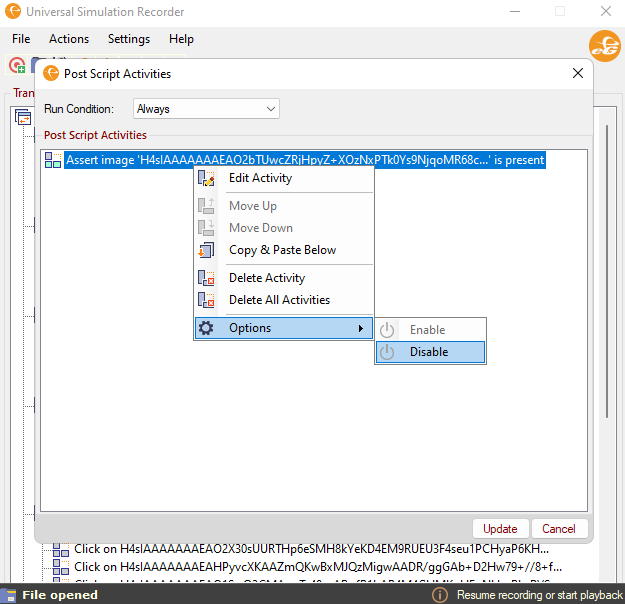Click the Delete All Activities icon
Screen dimensions: 625x604
point(207,300)
